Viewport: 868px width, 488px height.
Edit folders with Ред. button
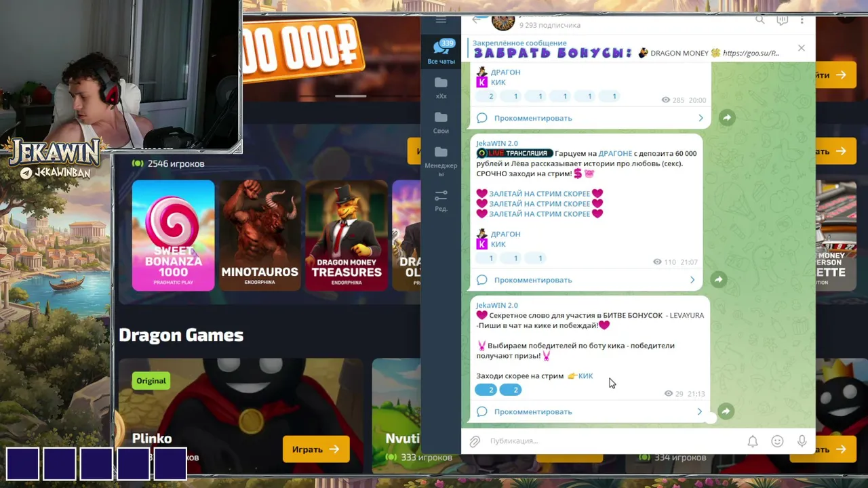pos(441,201)
